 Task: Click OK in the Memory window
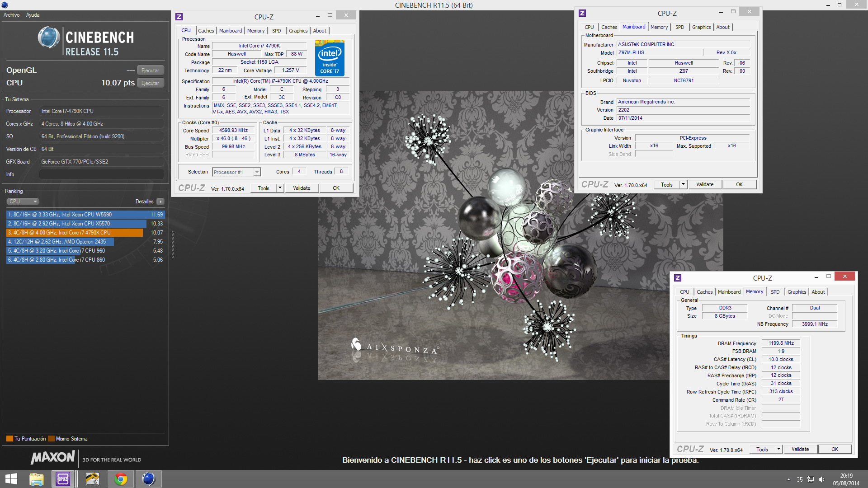point(835,449)
